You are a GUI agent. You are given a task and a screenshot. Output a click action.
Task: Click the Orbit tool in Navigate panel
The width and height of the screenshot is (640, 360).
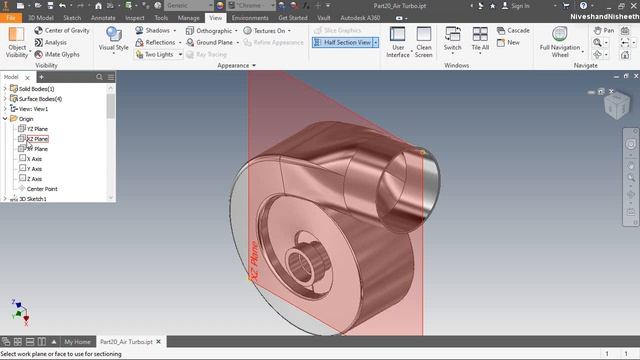click(x=598, y=54)
